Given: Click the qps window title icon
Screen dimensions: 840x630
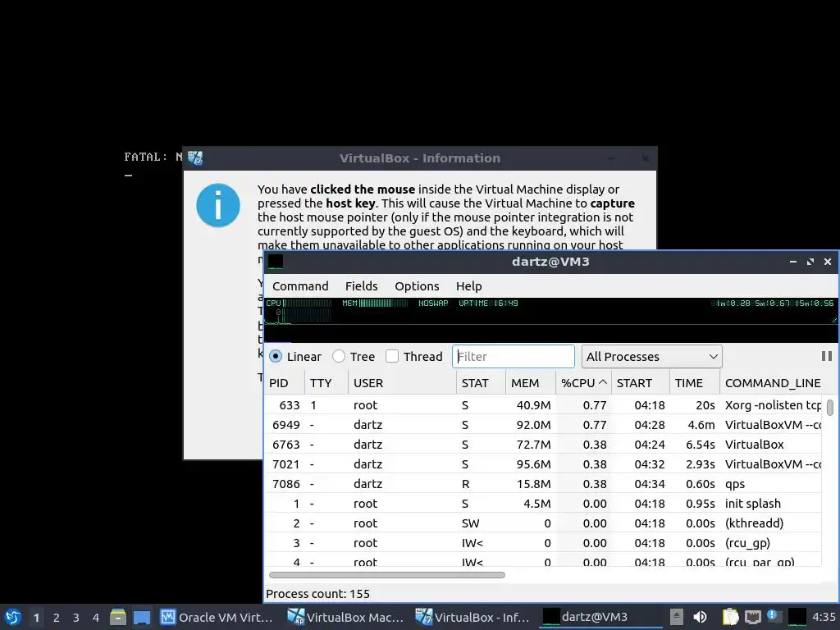Looking at the screenshot, I should tap(276, 262).
